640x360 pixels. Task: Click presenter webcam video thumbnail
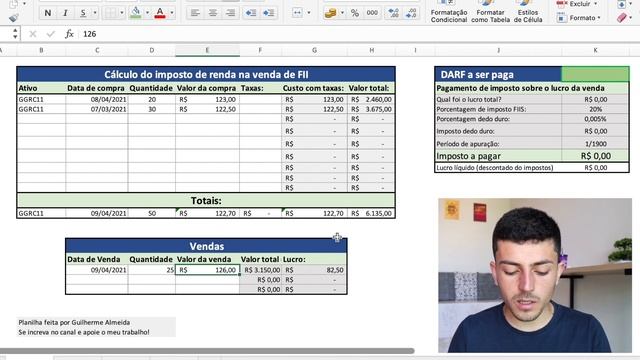535,275
